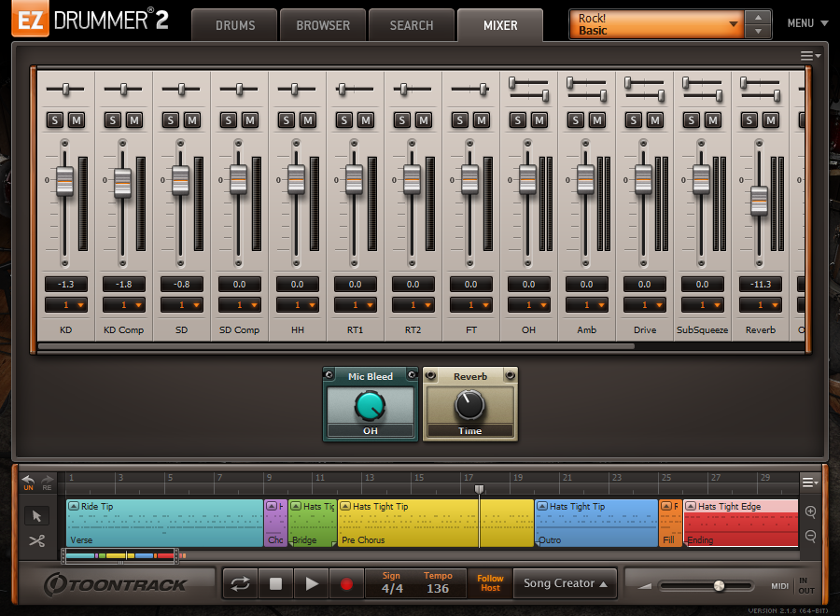Open the SD output channel dropdown
Image resolution: width=840 pixels, height=616 pixels.
182,305
